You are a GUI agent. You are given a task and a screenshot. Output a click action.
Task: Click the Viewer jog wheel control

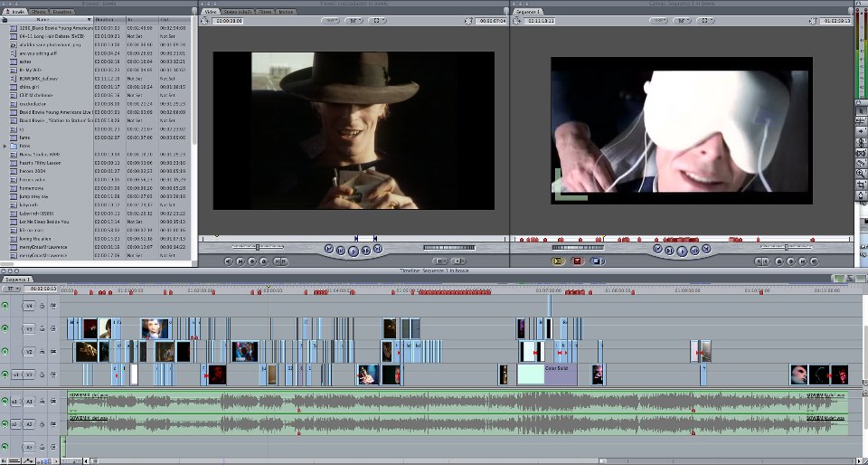(449, 248)
